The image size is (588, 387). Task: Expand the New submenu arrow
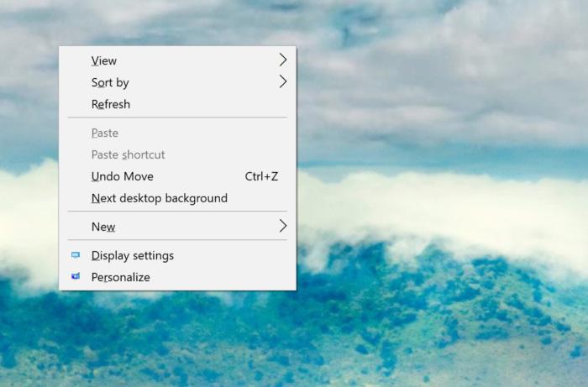282,227
